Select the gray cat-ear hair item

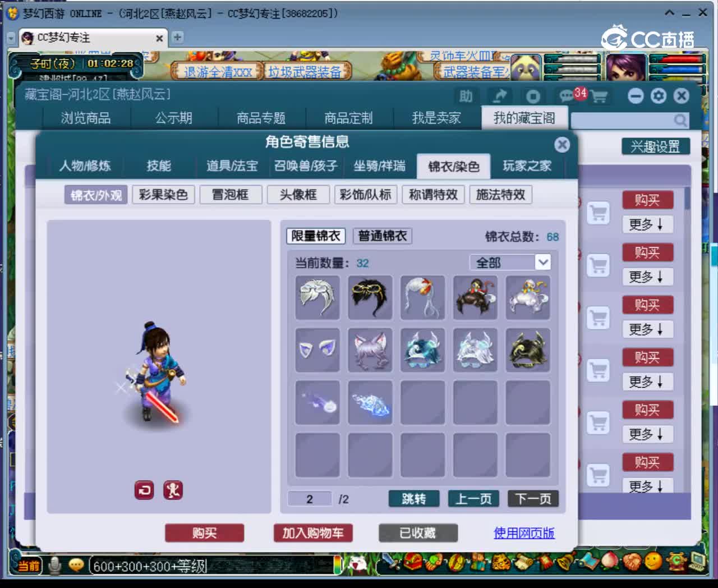(370, 350)
